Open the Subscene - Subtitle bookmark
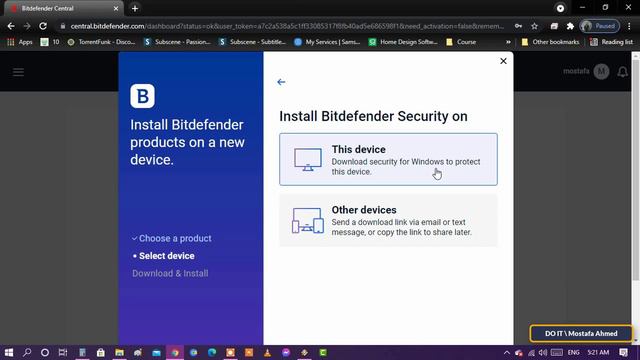The height and width of the screenshot is (360, 640). click(x=252, y=42)
